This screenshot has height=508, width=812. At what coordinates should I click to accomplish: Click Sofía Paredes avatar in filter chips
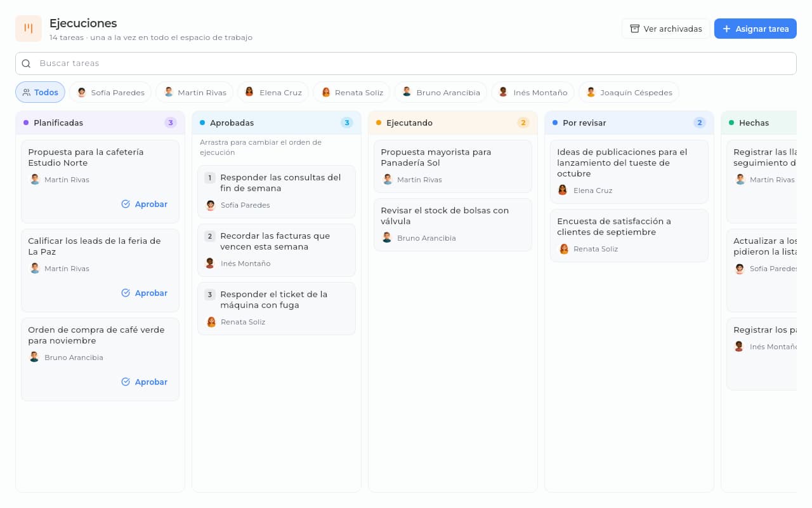click(x=82, y=92)
